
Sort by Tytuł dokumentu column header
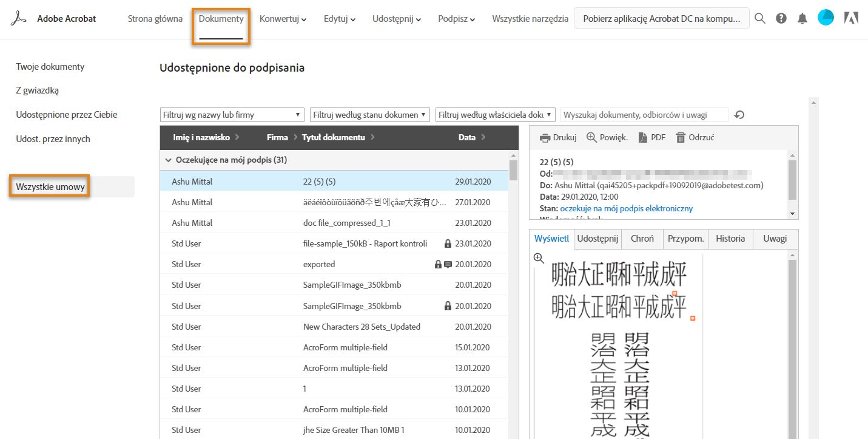tap(338, 138)
